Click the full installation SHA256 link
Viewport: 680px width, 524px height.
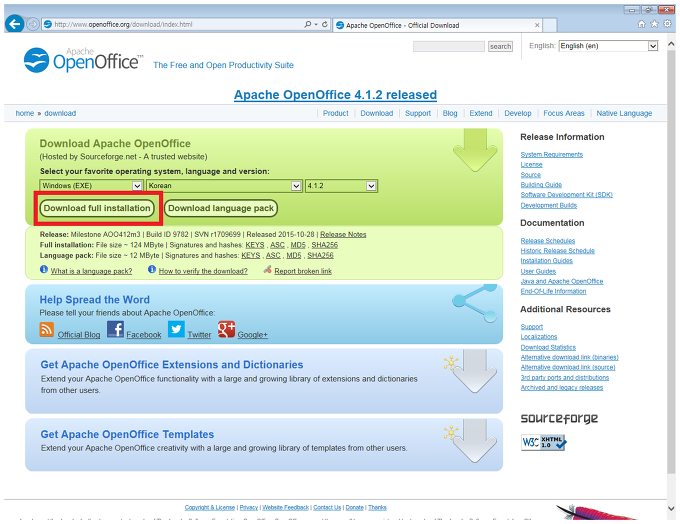coord(324,245)
